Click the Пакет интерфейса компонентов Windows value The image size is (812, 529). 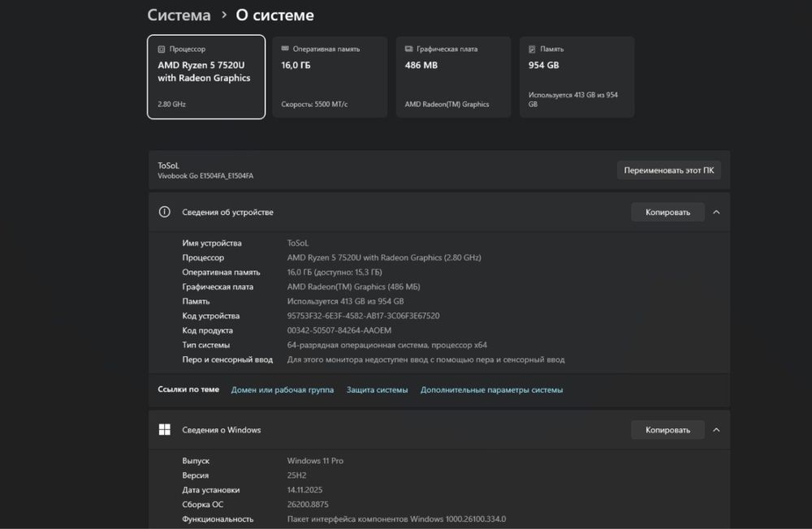396,518
